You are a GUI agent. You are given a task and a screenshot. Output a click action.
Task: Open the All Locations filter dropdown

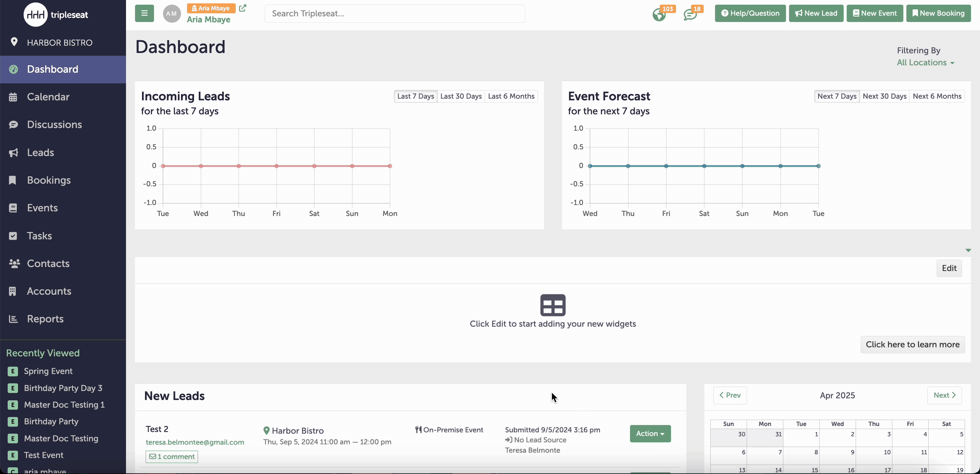point(926,62)
